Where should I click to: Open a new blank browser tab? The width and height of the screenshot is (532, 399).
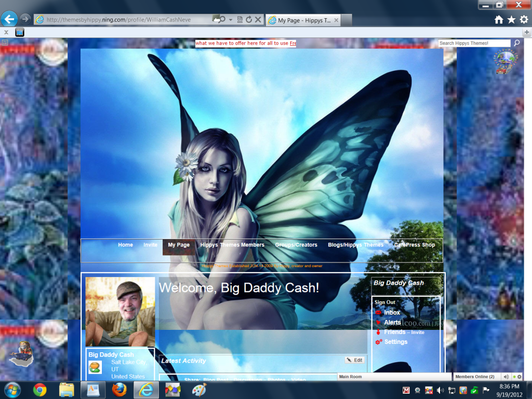pyautogui.click(x=346, y=20)
